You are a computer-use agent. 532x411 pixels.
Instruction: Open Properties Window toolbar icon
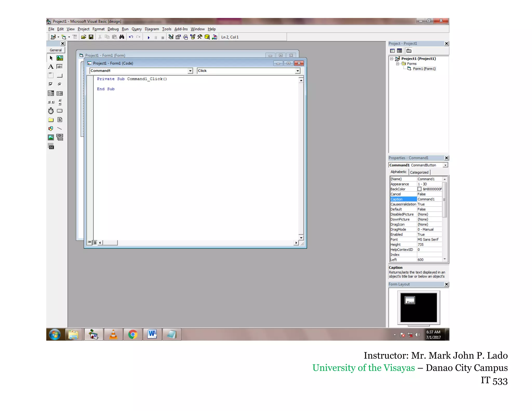point(178,37)
